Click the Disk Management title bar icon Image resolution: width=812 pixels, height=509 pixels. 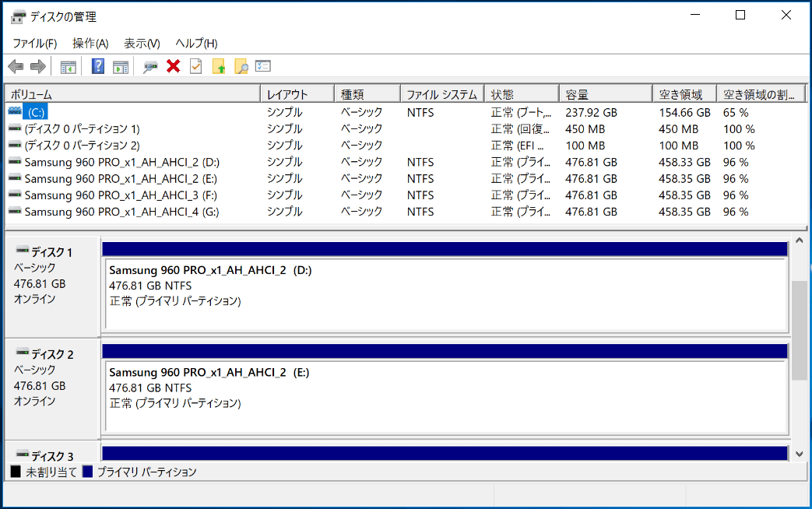coord(18,16)
